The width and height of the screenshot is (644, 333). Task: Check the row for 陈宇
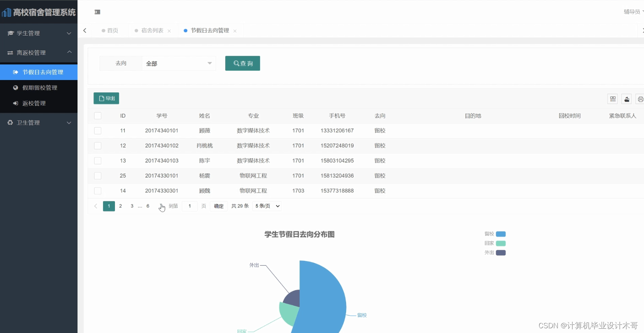(98, 161)
